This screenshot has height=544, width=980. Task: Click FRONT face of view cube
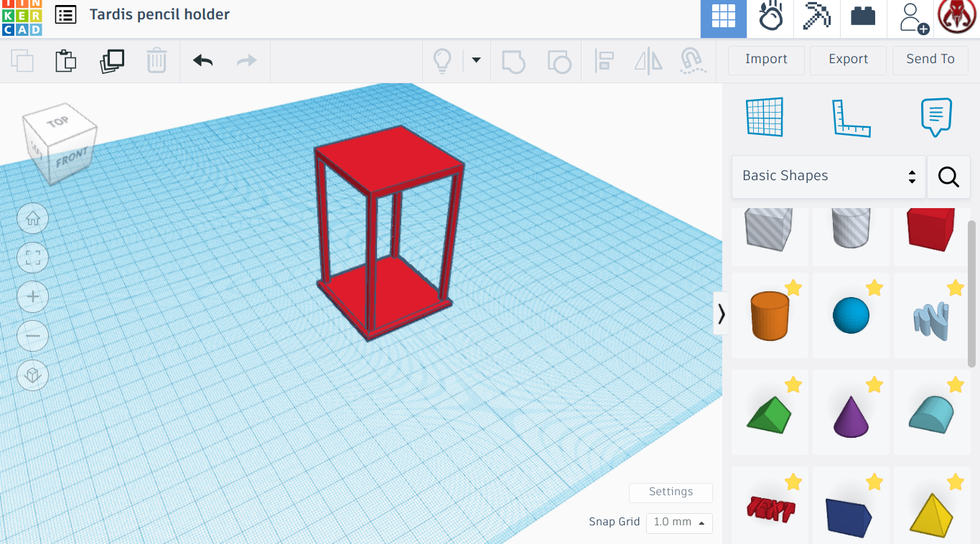click(72, 157)
